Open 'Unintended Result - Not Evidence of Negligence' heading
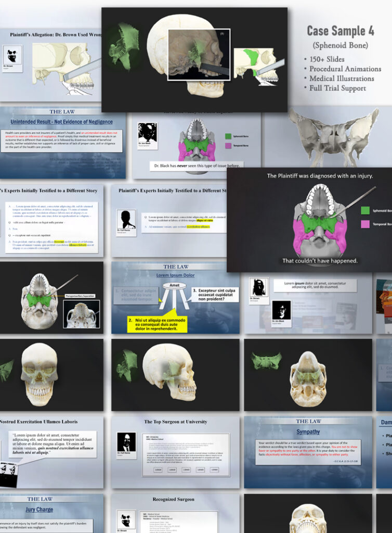The height and width of the screenshot is (533, 392). (61, 122)
